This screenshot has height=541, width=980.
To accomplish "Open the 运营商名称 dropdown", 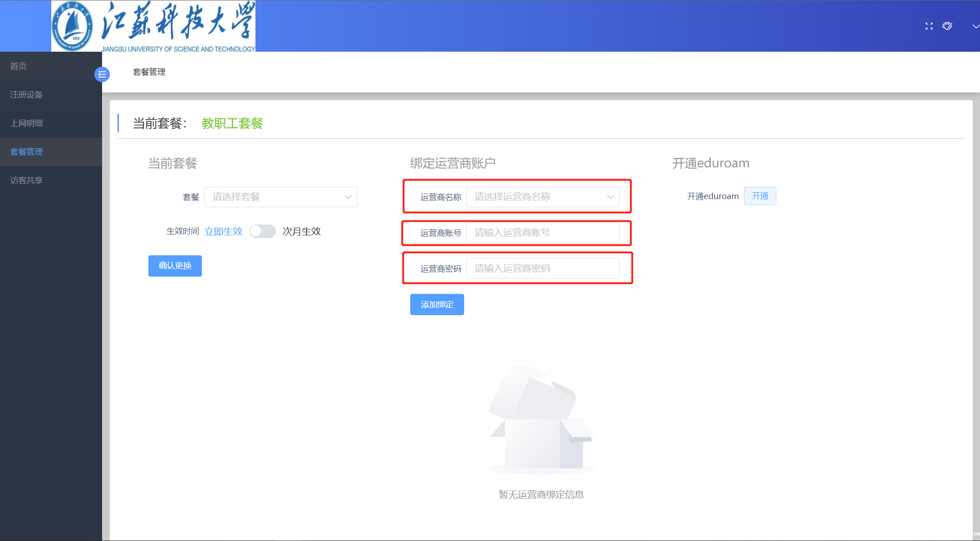I will (x=543, y=197).
